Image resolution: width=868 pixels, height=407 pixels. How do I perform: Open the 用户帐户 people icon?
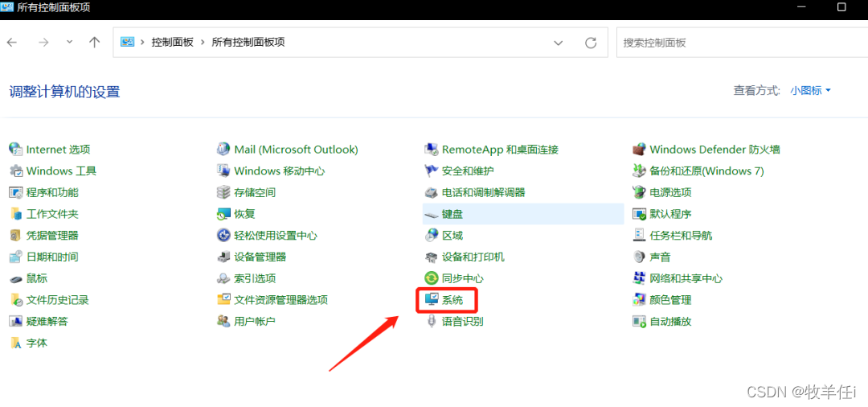click(x=223, y=321)
